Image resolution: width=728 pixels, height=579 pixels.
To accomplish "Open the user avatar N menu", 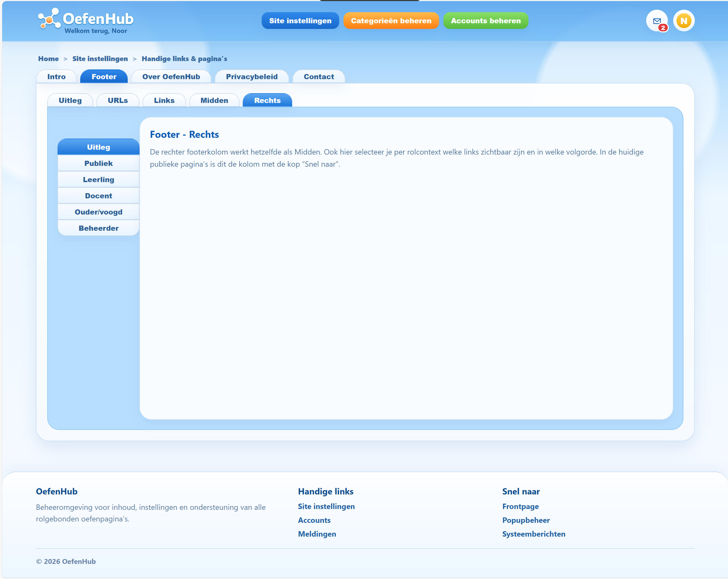I will [x=684, y=21].
